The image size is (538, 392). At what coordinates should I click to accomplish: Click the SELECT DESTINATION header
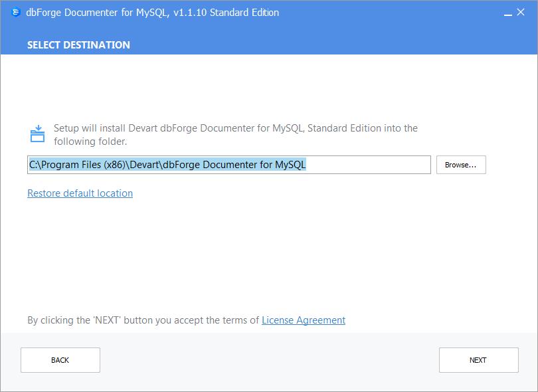(x=78, y=45)
